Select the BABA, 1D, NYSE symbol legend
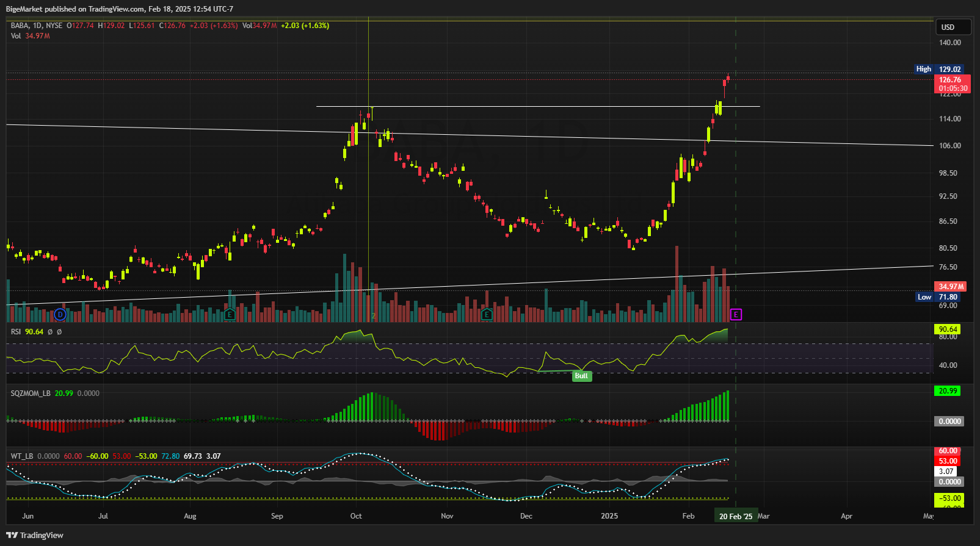The width and height of the screenshot is (980, 546). coord(37,26)
